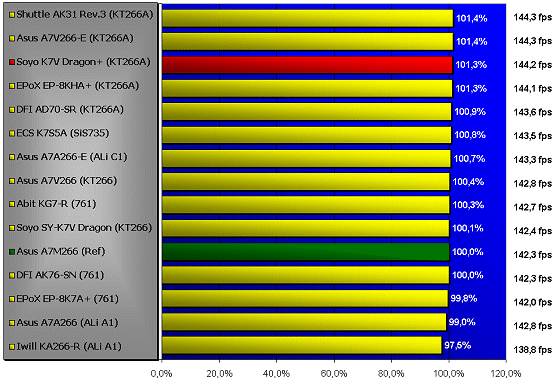The height and width of the screenshot is (379, 555).
Task: Click the "60,0%" axis label
Action: [x=334, y=373]
